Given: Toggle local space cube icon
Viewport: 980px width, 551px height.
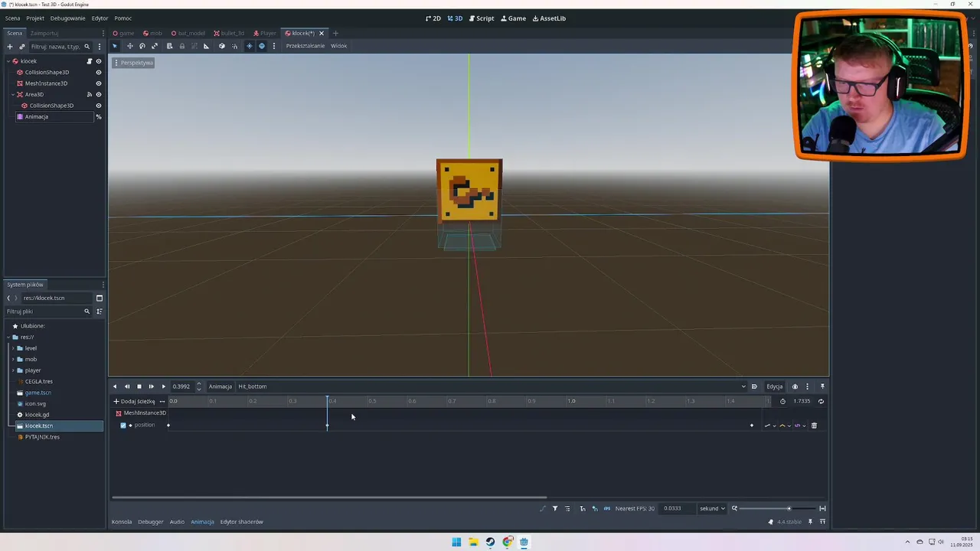Looking at the screenshot, I should coord(222,46).
